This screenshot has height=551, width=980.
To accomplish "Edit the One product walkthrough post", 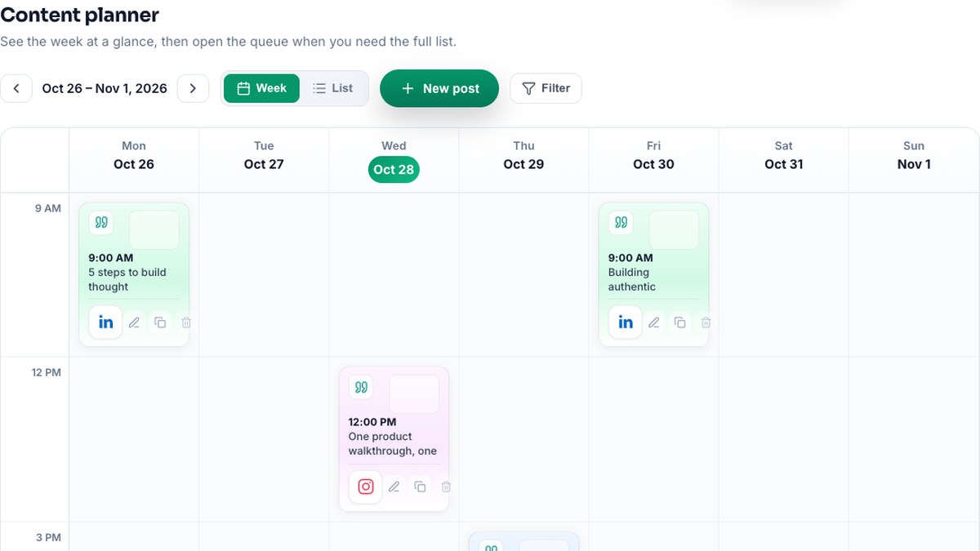I will pos(394,487).
